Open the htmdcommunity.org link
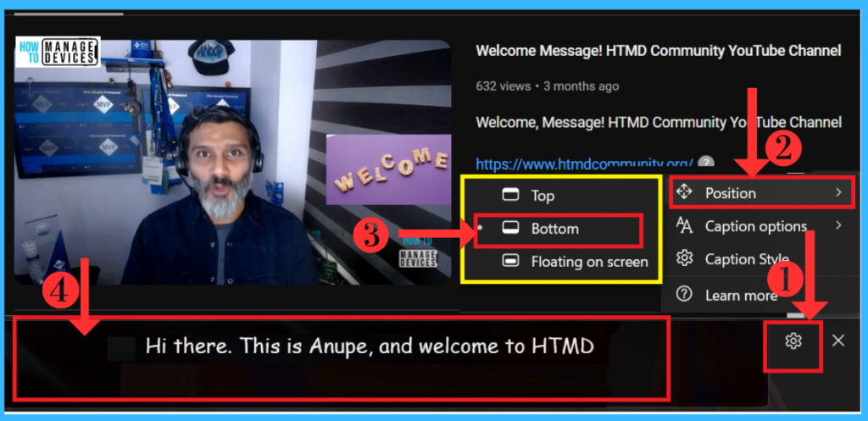The height and width of the screenshot is (421, 868). (584, 163)
